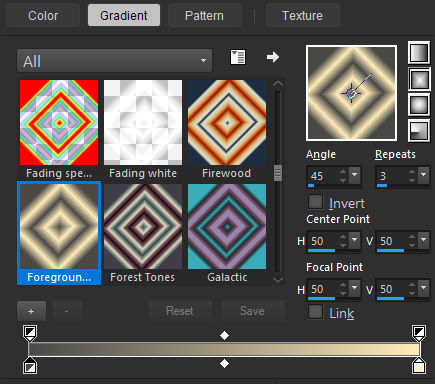
Task: Open the Center Point H dropdown arrow
Action: (x=354, y=240)
